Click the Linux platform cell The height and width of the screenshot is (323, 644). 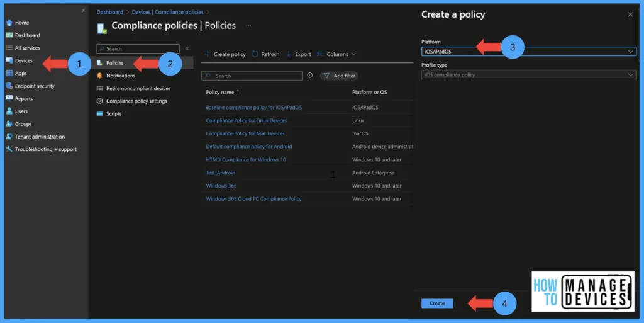[358, 120]
